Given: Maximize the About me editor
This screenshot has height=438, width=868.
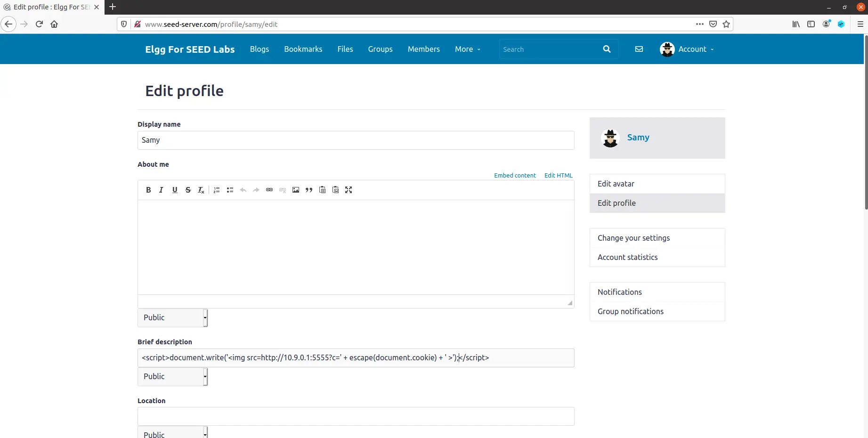Looking at the screenshot, I should [349, 190].
